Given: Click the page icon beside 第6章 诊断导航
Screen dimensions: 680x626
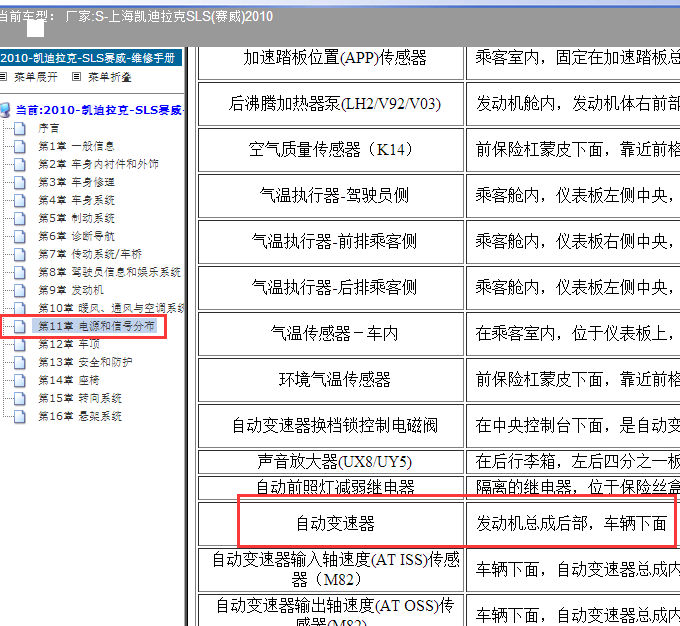Looking at the screenshot, I should (20, 236).
